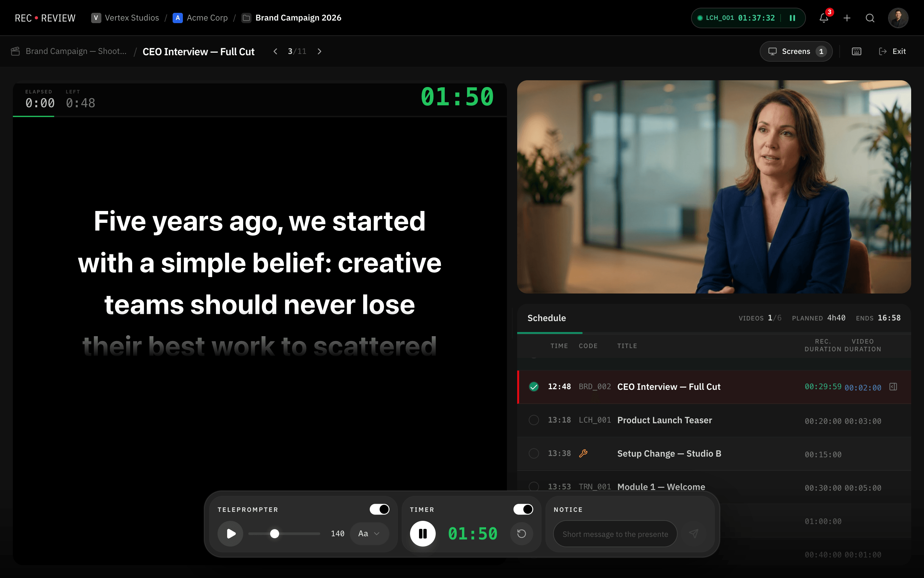Click the clapperboard shoot icon

tap(15, 51)
